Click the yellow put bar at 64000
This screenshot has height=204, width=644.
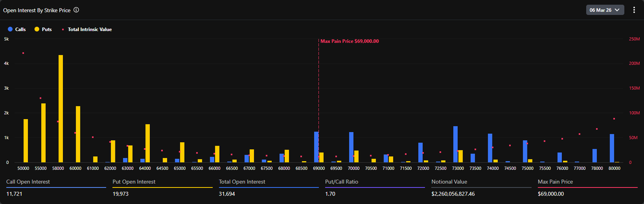click(x=148, y=143)
